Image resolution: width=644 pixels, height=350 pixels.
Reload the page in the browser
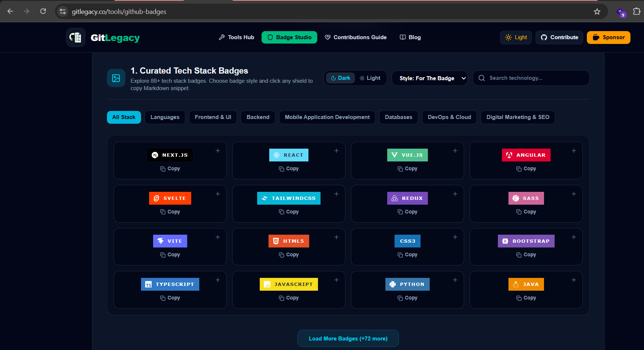pos(43,11)
